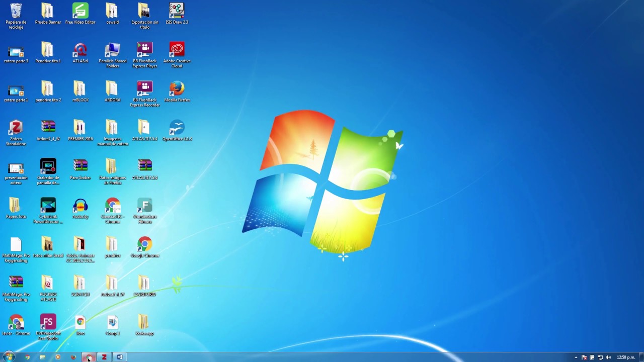The image size is (644, 362).
Task: Select the Exportación sin título folder
Action: pyautogui.click(x=144, y=16)
